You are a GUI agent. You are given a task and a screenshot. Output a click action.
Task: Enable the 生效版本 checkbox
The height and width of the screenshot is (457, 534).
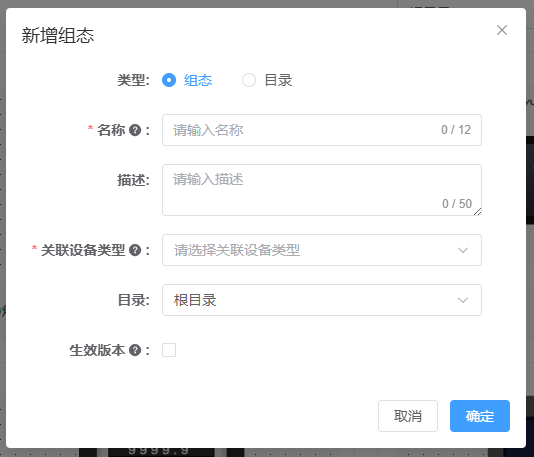pos(169,350)
